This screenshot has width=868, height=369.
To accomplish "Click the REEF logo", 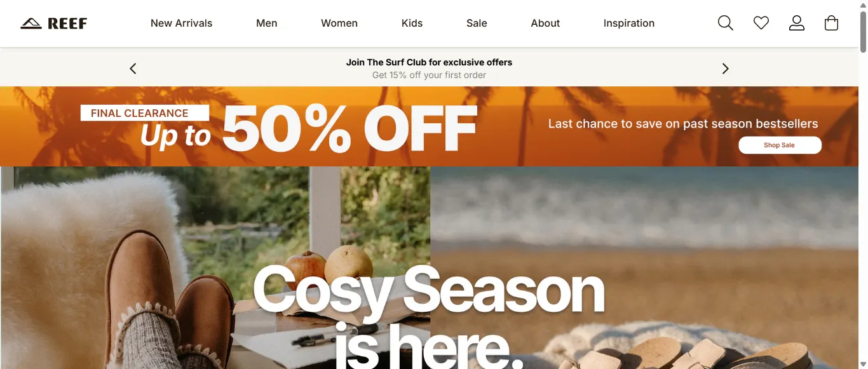I will click(x=54, y=23).
